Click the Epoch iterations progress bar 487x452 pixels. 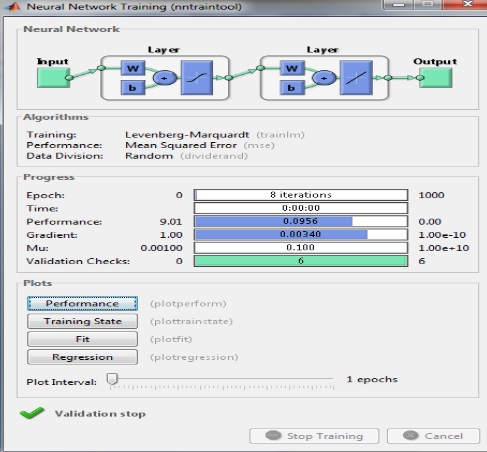tap(301, 195)
